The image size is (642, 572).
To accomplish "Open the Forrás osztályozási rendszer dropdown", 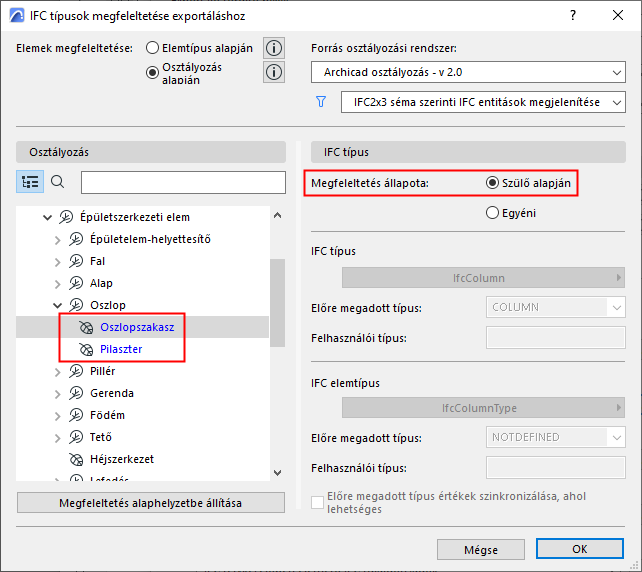I will tap(468, 72).
